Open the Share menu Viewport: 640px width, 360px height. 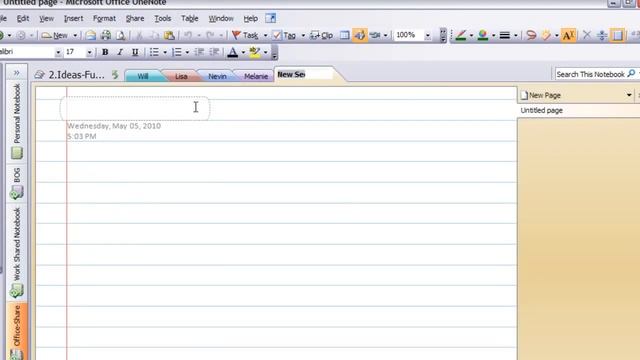pyautogui.click(x=135, y=18)
